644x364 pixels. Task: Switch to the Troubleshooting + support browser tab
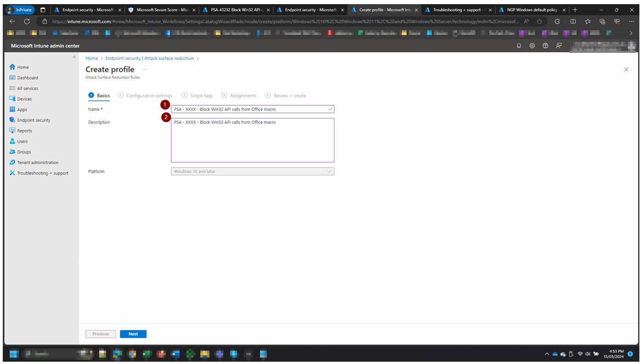(x=458, y=10)
